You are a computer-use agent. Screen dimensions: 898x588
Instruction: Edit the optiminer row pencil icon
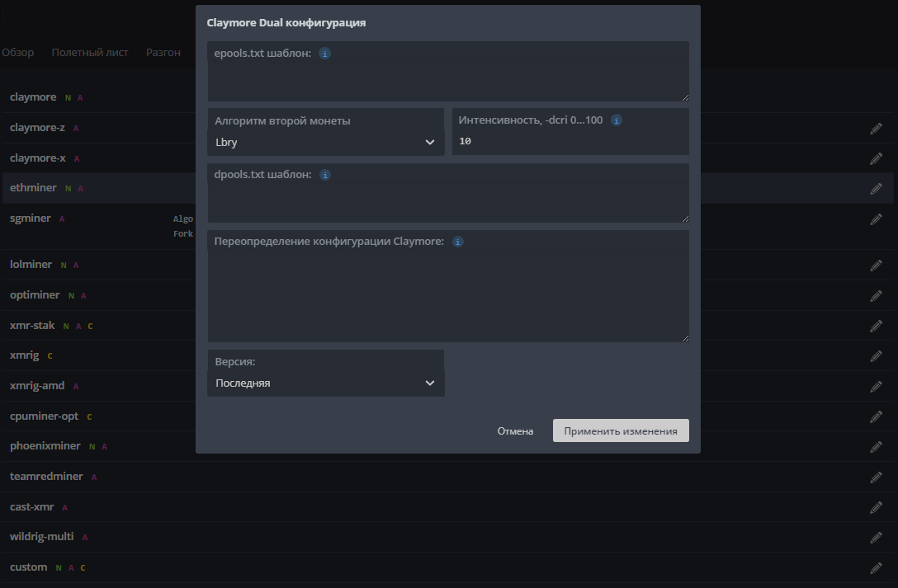coord(876,295)
